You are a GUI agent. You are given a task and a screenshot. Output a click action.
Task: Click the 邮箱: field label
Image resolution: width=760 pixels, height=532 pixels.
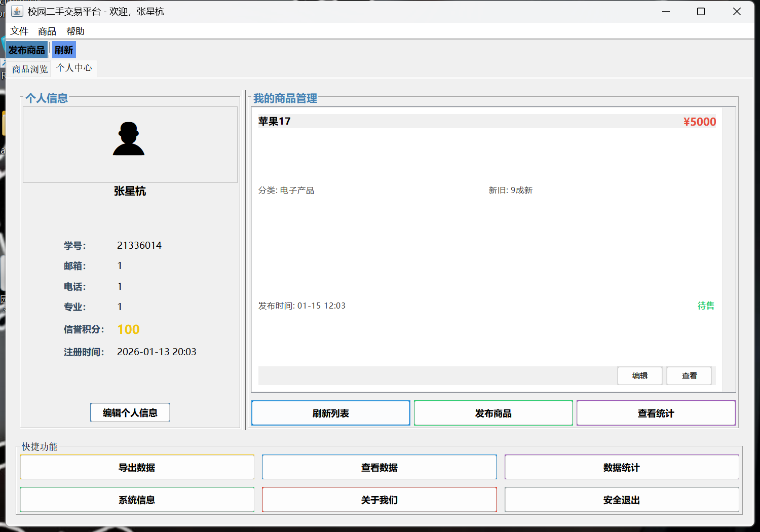(x=75, y=266)
